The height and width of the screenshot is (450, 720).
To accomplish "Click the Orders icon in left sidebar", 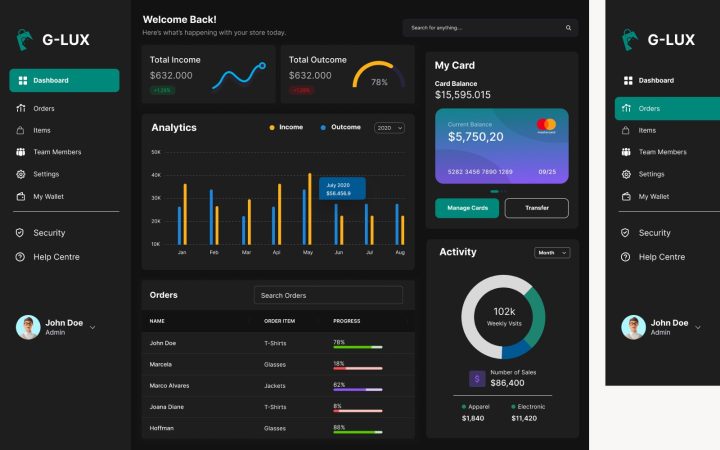I will coord(21,108).
